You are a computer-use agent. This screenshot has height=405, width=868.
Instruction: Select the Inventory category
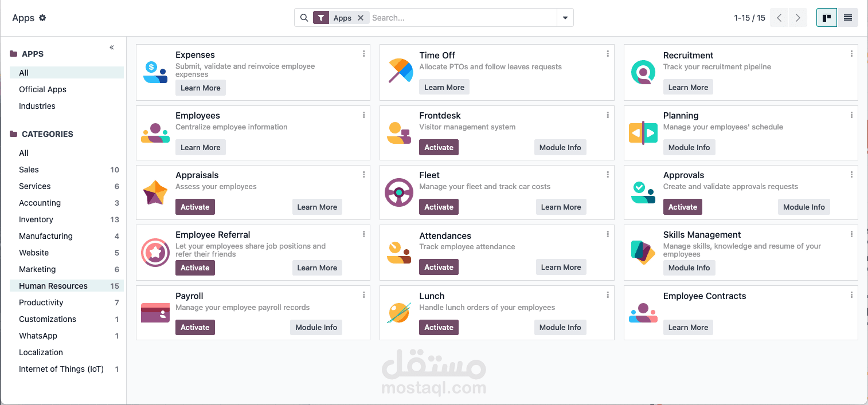point(67,219)
